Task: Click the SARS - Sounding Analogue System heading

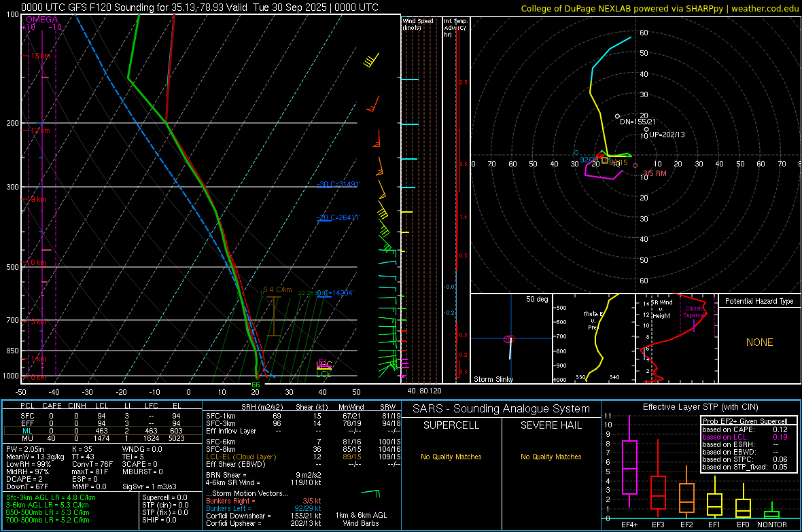Action: (502, 409)
